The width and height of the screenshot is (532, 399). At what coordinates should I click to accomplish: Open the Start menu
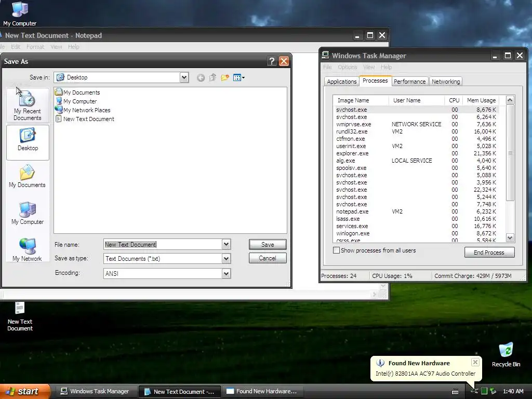(x=25, y=391)
